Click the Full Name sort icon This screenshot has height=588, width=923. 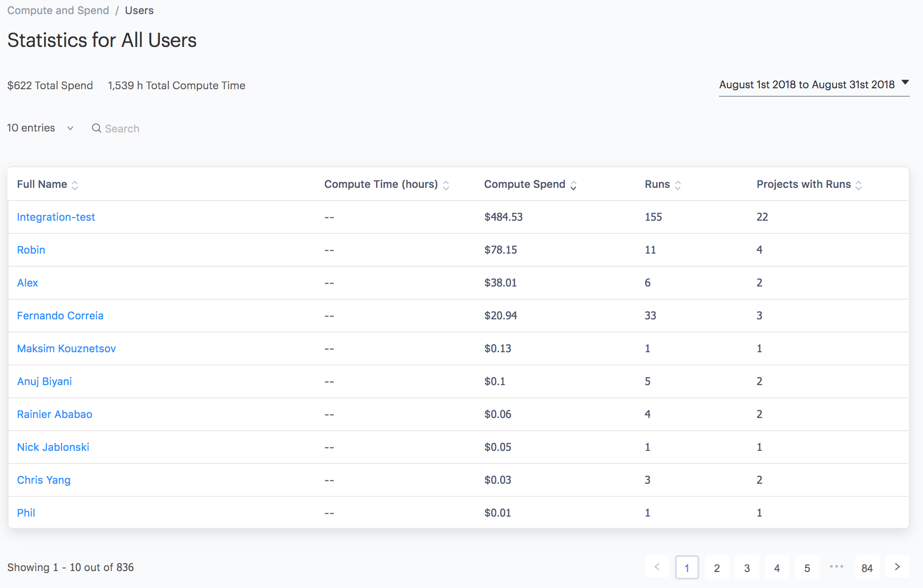(76, 185)
